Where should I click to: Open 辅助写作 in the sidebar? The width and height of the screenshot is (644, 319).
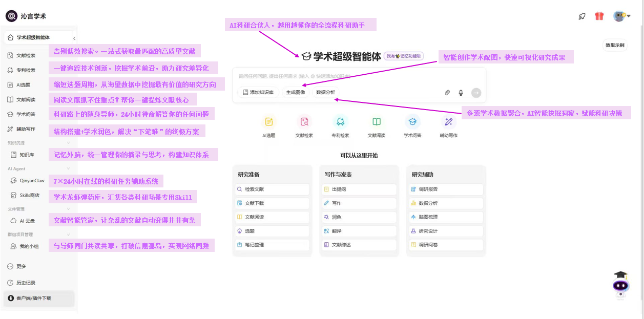click(26, 129)
